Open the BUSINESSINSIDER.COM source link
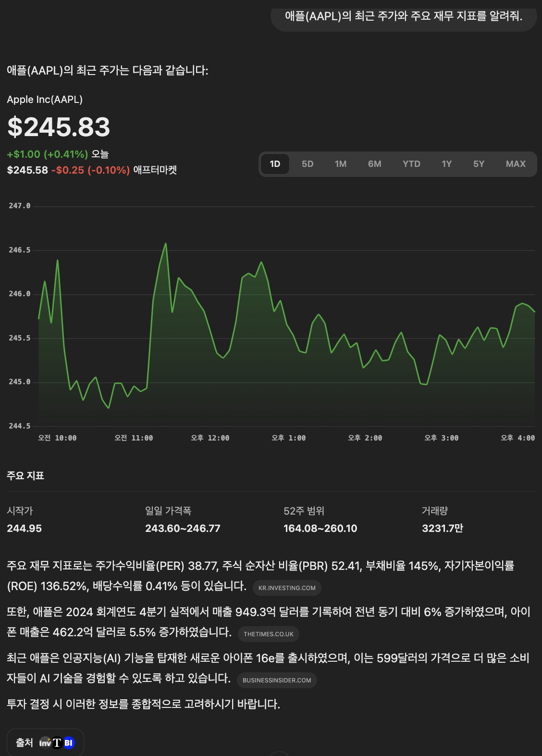The width and height of the screenshot is (542, 756). point(277,680)
